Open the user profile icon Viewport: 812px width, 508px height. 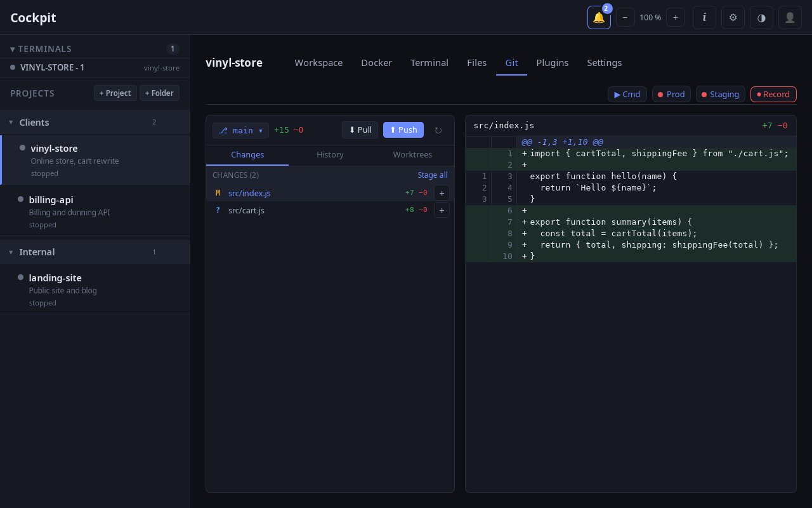click(790, 18)
